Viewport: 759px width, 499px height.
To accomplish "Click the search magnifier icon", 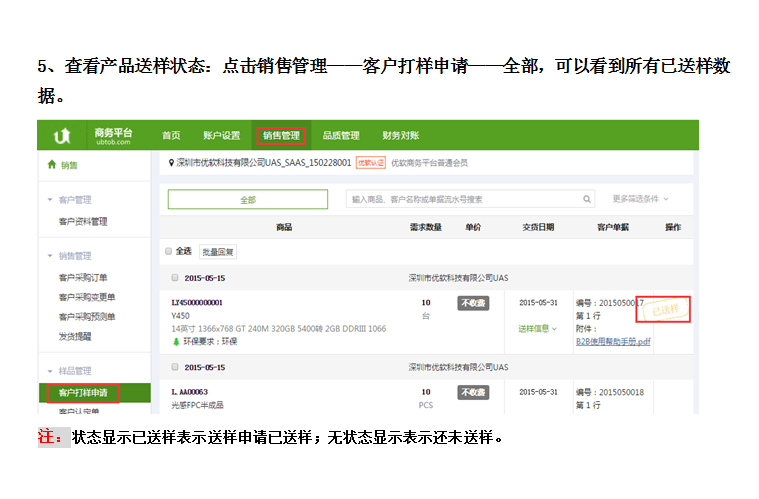I will click(586, 199).
